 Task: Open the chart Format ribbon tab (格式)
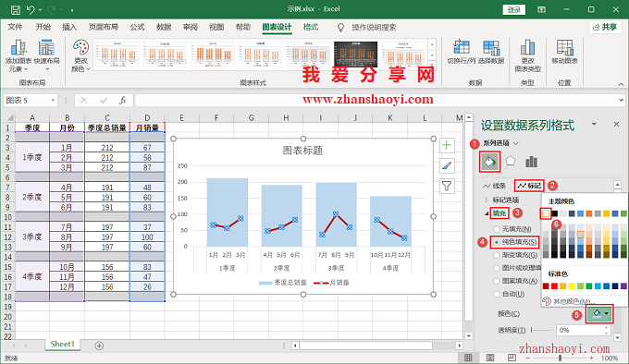pos(311,27)
